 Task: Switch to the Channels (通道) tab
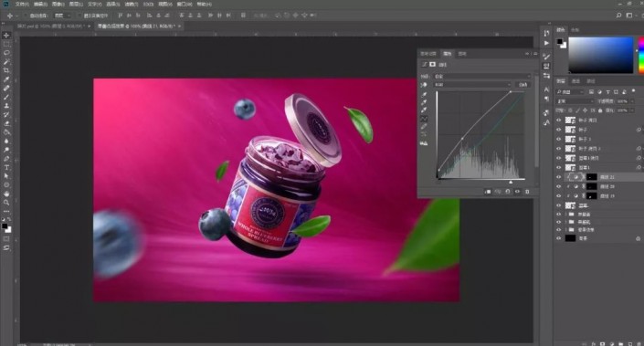click(575, 81)
